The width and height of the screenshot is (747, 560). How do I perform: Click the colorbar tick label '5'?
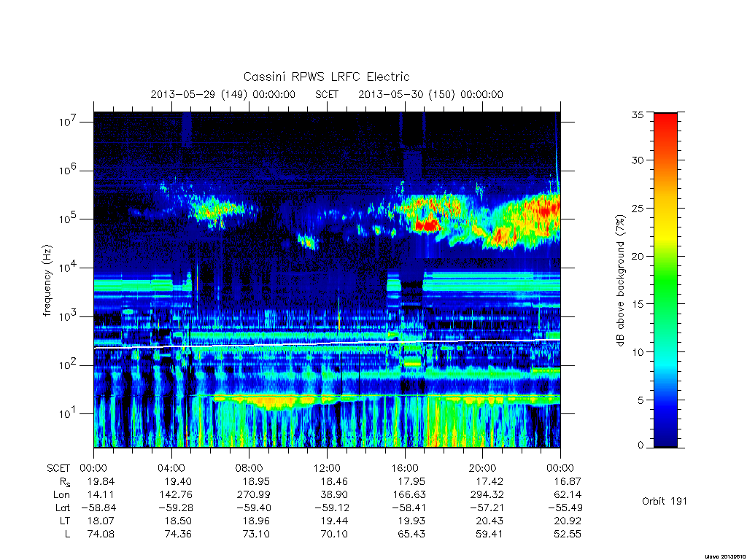(x=640, y=400)
